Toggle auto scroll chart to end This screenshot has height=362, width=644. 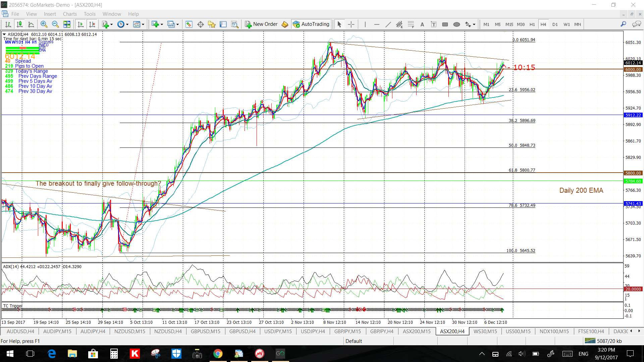pyautogui.click(x=80, y=24)
